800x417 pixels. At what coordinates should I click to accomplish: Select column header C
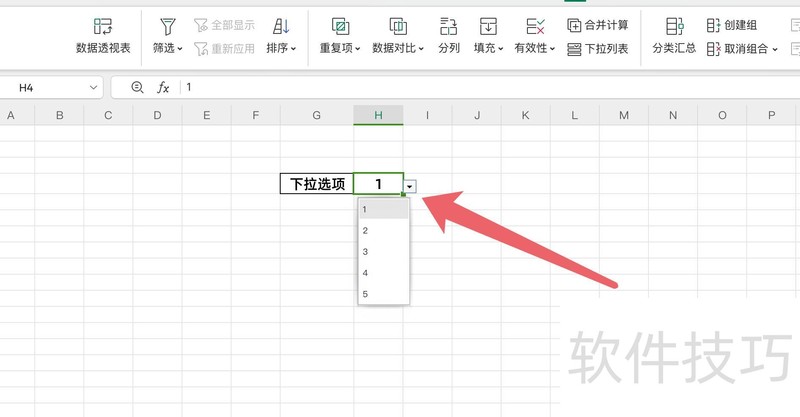point(108,115)
